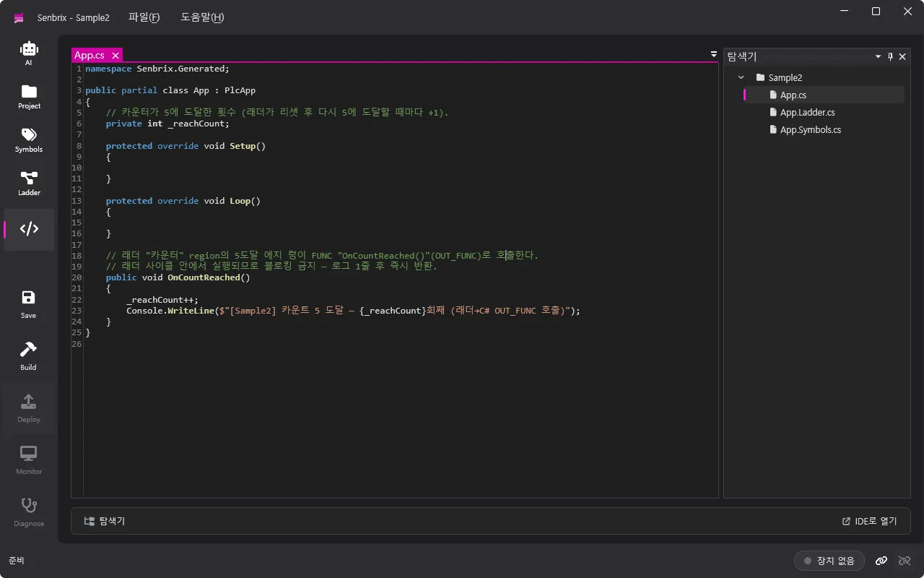The image size is (924, 578).
Task: Select the code editor sidebar icon
Action: (29, 229)
